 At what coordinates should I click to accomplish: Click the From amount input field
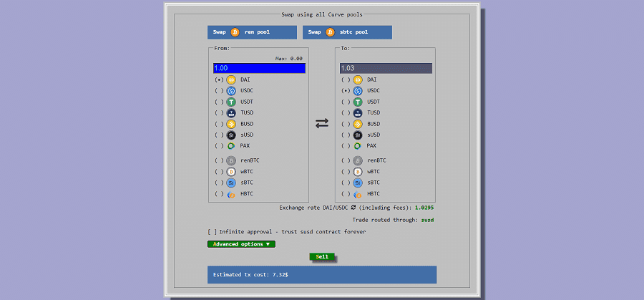click(259, 68)
